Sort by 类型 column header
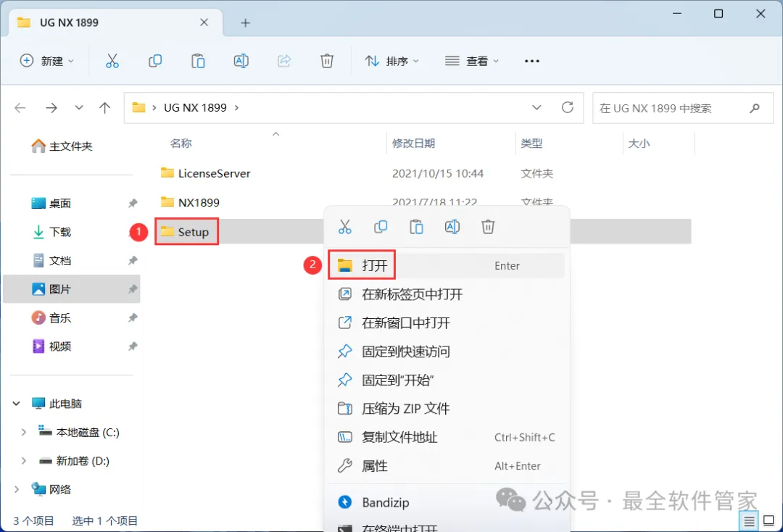The width and height of the screenshot is (783, 532). (x=532, y=144)
